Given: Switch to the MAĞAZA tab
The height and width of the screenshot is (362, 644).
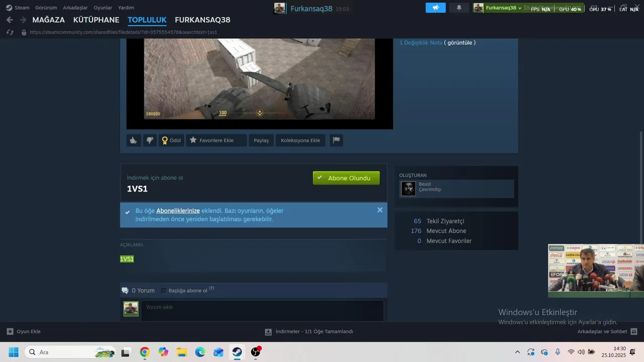Looking at the screenshot, I should click(x=48, y=20).
